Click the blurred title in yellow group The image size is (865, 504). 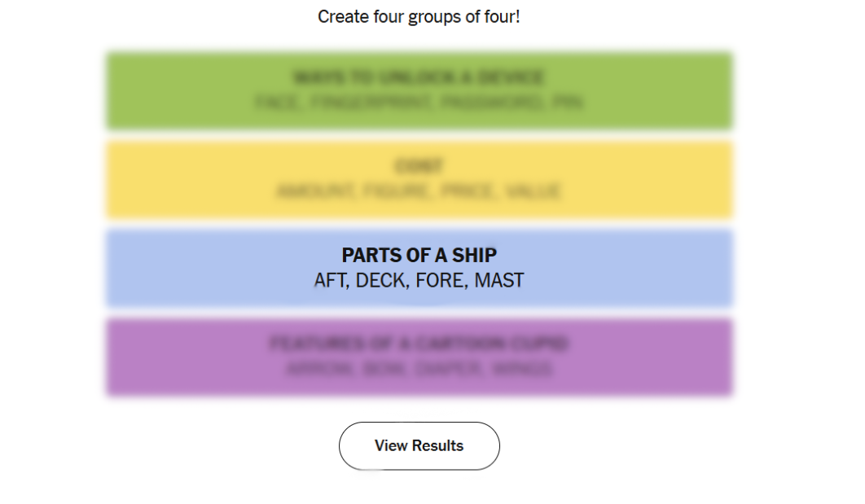(x=419, y=167)
